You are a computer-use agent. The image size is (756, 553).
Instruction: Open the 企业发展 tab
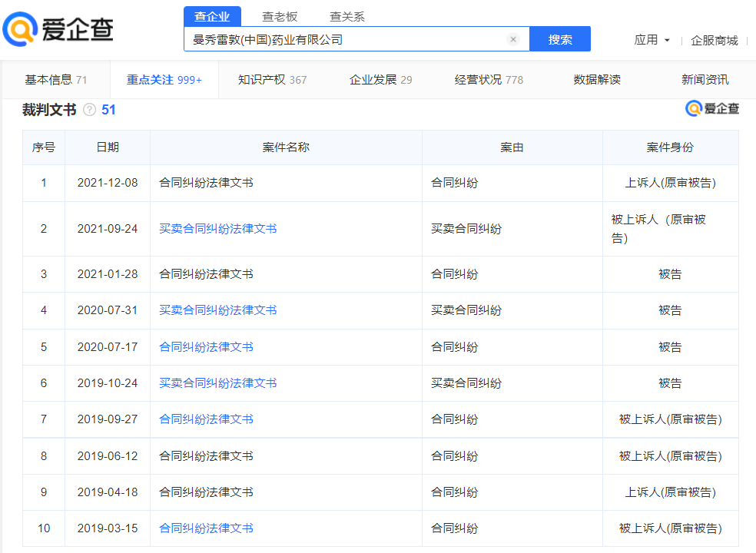click(380, 80)
